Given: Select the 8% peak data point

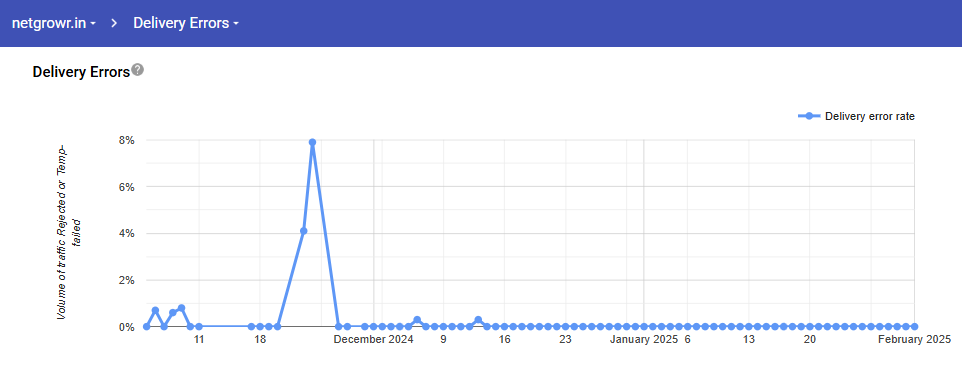Looking at the screenshot, I should point(312,142).
